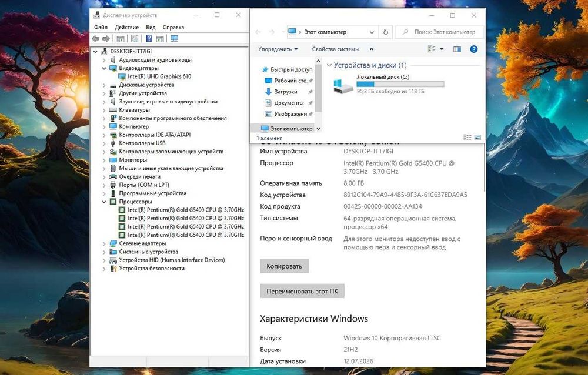This screenshot has height=375, width=588.
Task: Click the Forward arrow in Device Manager toolbar
Action: 106,39
